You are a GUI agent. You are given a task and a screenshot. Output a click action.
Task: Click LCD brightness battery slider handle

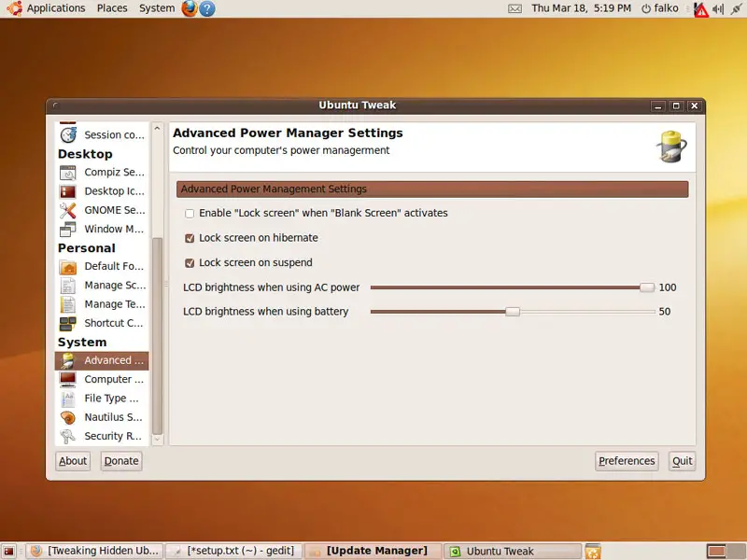pyautogui.click(x=513, y=312)
